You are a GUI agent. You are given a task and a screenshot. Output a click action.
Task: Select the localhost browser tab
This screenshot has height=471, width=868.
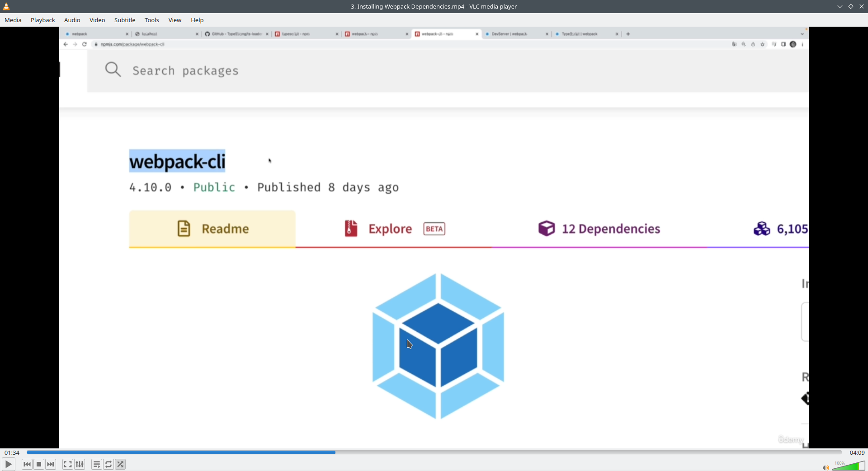pos(166,34)
